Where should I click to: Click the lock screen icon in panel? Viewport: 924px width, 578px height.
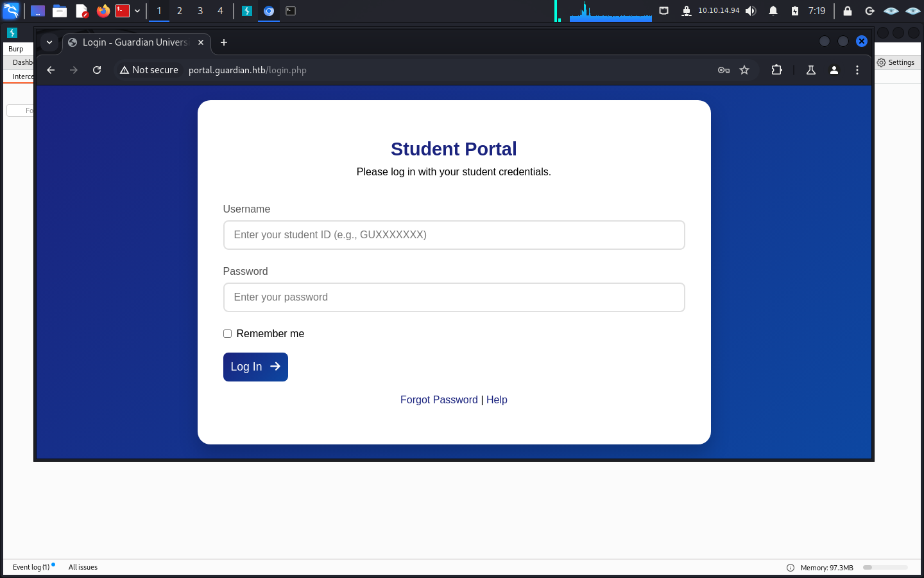point(848,11)
